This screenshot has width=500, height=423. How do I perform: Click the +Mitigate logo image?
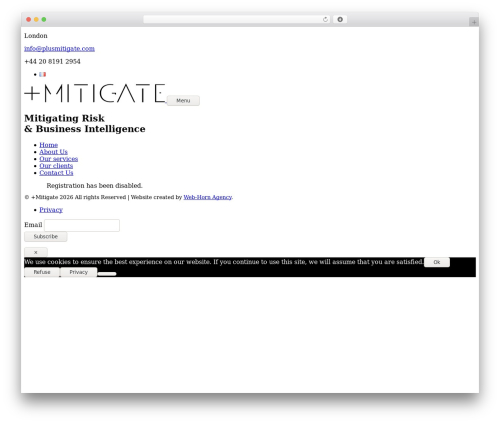(x=95, y=93)
